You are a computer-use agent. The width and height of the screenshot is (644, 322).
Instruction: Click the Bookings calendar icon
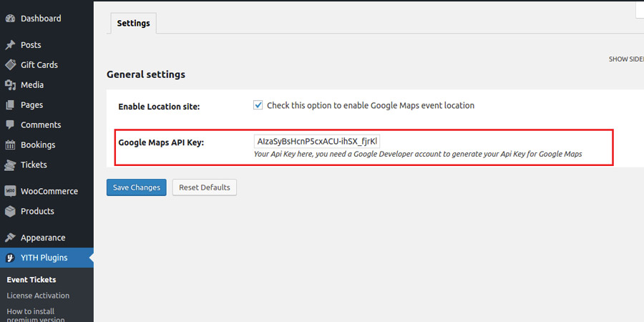click(10, 145)
